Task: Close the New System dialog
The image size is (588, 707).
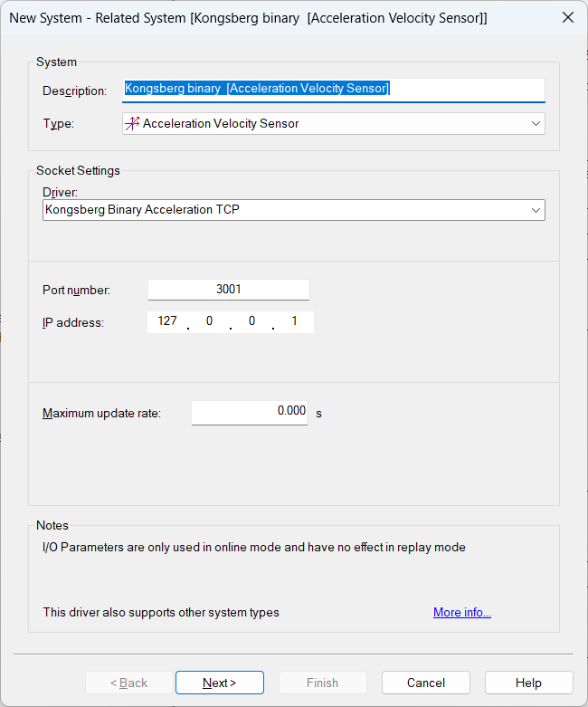Action: (568, 17)
